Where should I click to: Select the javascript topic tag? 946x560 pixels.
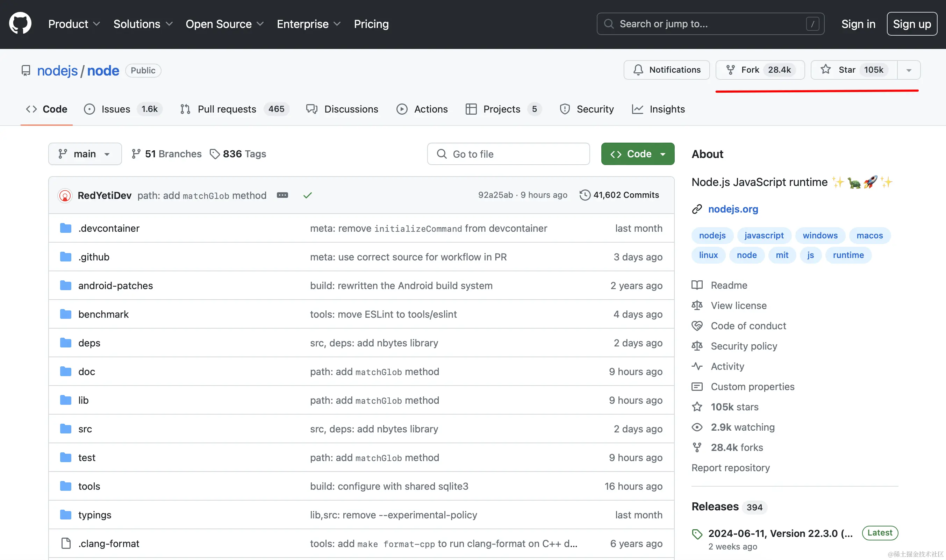click(x=764, y=235)
